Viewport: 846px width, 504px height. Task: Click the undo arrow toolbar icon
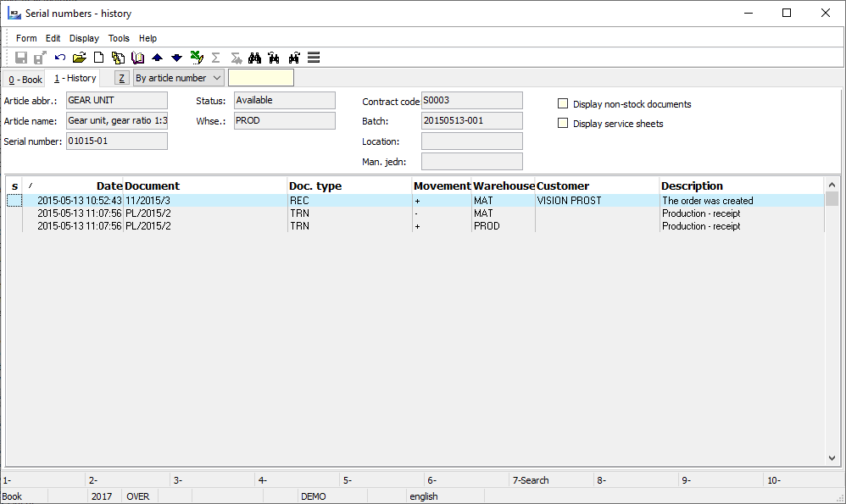point(60,58)
